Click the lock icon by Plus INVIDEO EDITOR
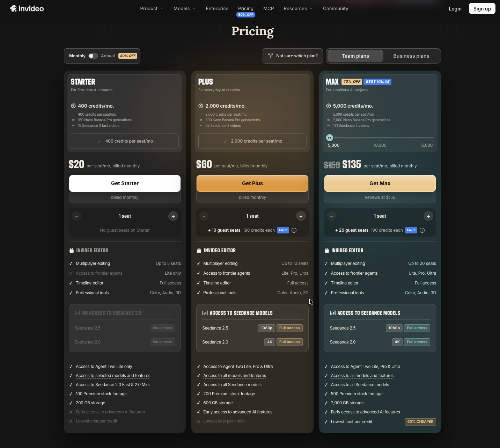 199,250
